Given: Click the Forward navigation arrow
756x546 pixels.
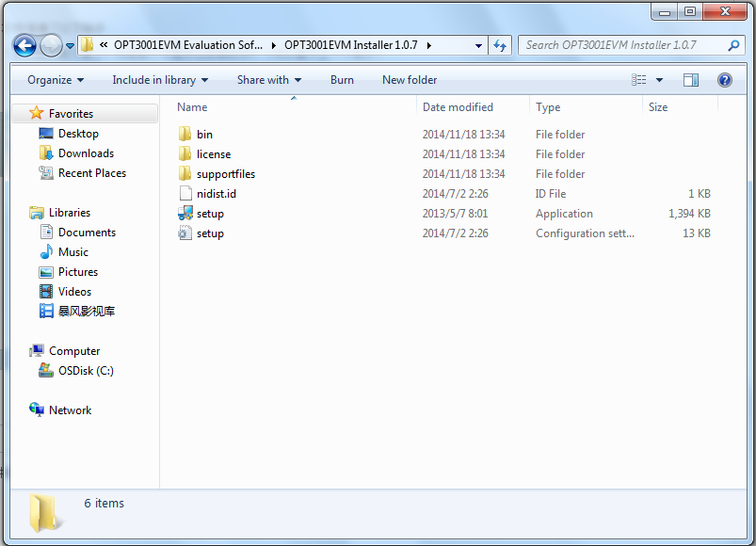Looking at the screenshot, I should click(51, 46).
